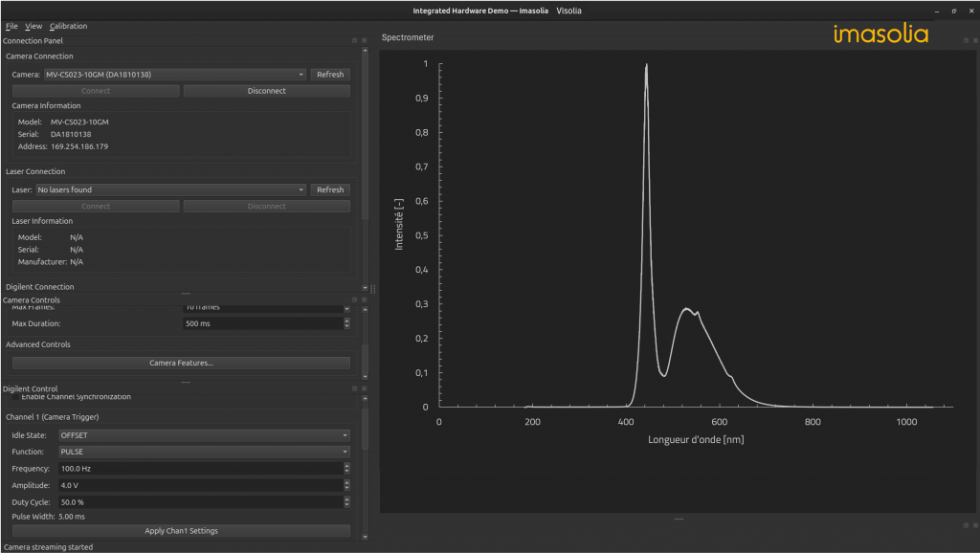980x553 pixels.
Task: Open the File menu
Action: coord(11,26)
